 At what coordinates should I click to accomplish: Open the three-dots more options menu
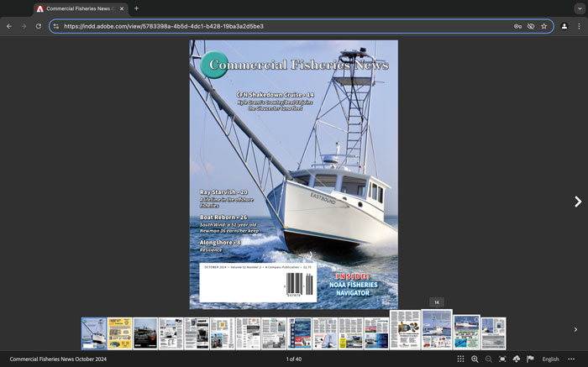[571, 359]
